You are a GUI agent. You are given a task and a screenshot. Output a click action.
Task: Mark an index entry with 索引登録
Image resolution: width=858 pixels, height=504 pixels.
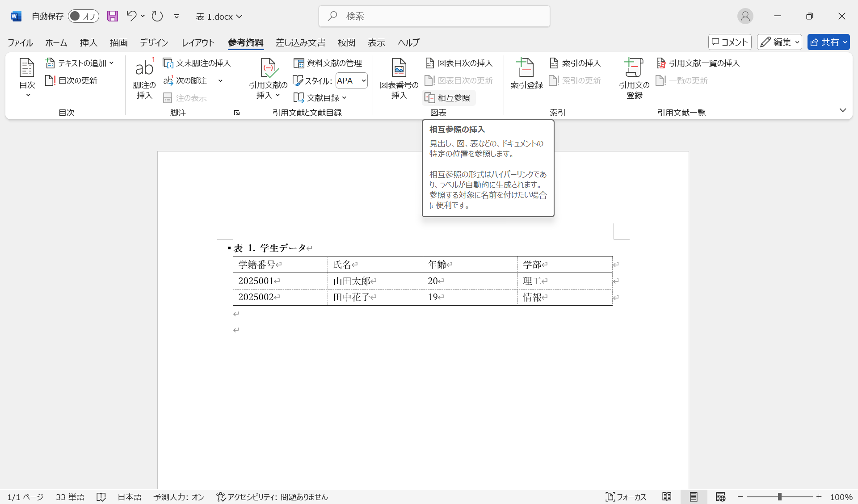pyautogui.click(x=526, y=74)
